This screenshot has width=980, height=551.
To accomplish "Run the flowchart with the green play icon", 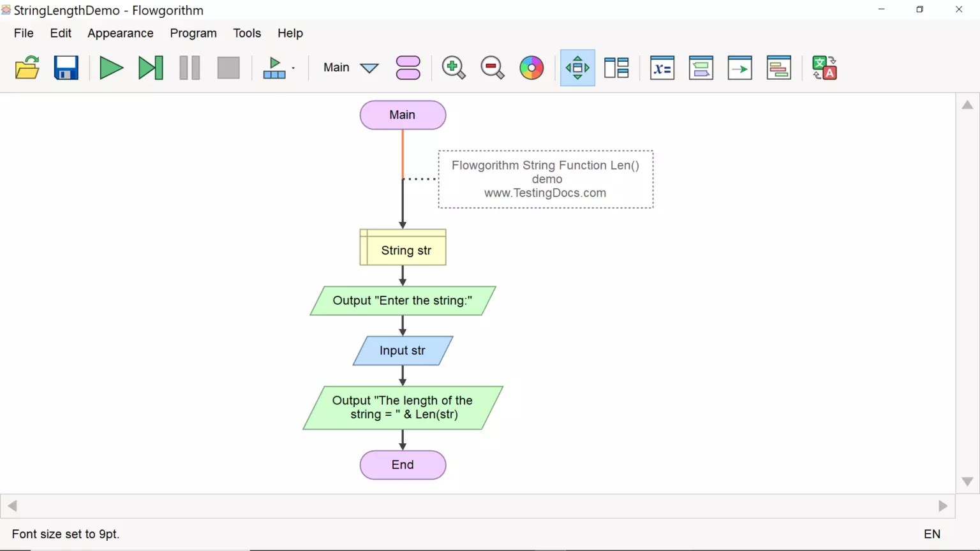I will [x=112, y=68].
